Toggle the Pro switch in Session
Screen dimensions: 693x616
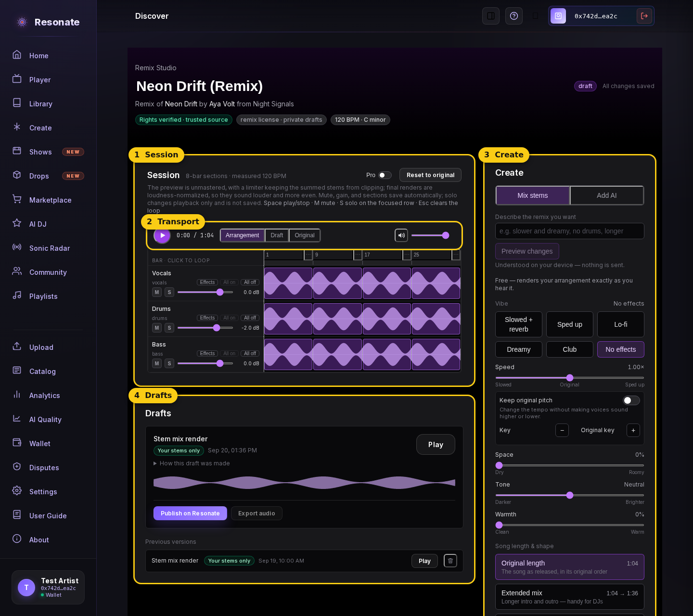click(x=385, y=175)
